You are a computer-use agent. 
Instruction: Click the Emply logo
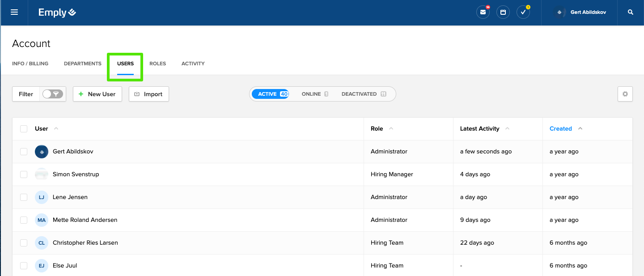click(57, 13)
